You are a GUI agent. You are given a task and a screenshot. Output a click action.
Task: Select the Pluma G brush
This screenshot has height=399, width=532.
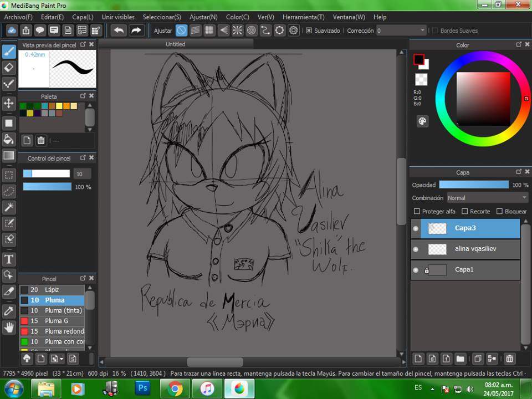pyautogui.click(x=52, y=321)
